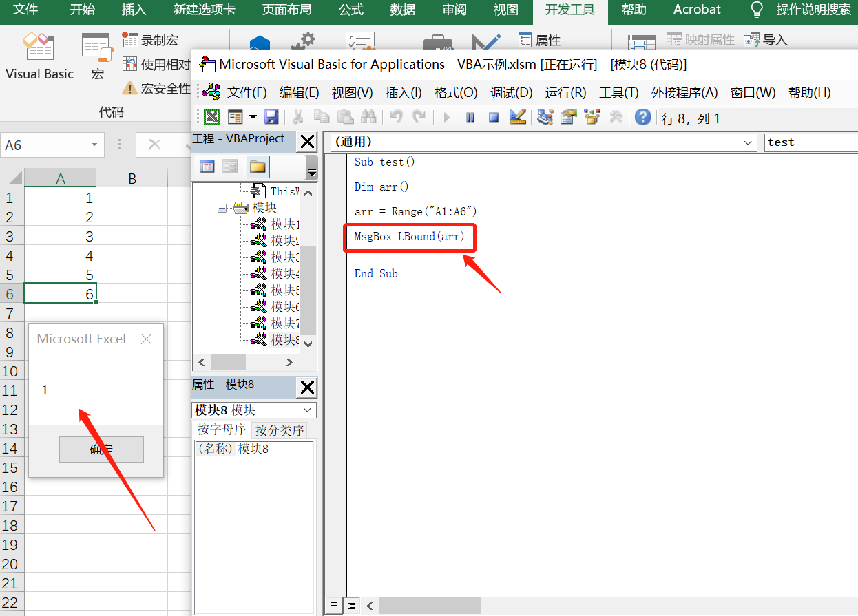Image resolution: width=858 pixels, height=616 pixels.
Task: Click the Cut scissors icon in VBA toolbar
Action: (x=298, y=117)
